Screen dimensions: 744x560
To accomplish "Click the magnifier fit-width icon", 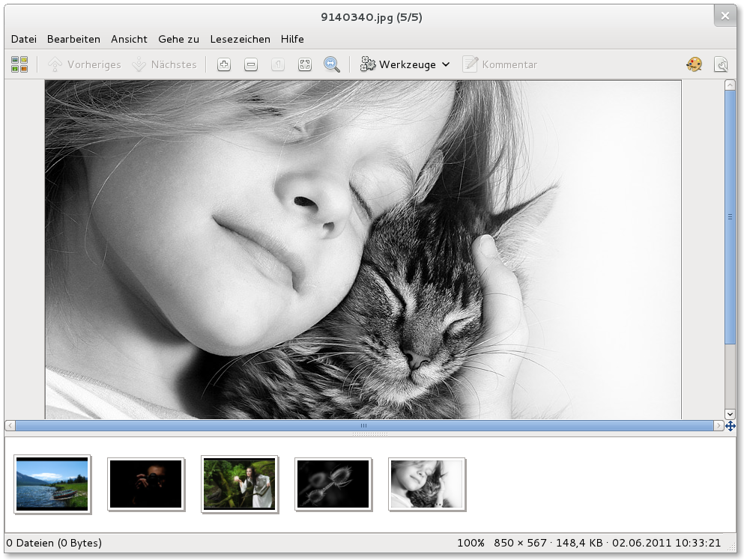I will click(x=332, y=64).
